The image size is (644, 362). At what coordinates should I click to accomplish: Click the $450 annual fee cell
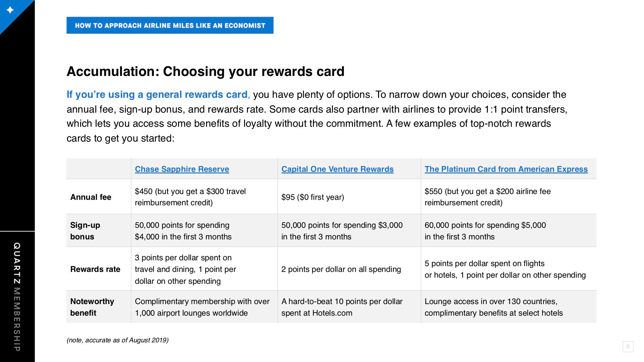tap(204, 197)
